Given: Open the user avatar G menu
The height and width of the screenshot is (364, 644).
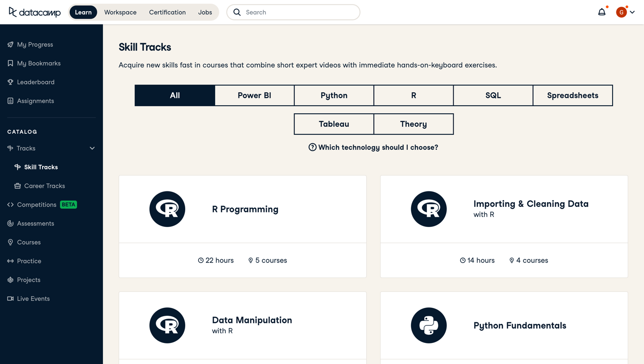Looking at the screenshot, I should (621, 12).
